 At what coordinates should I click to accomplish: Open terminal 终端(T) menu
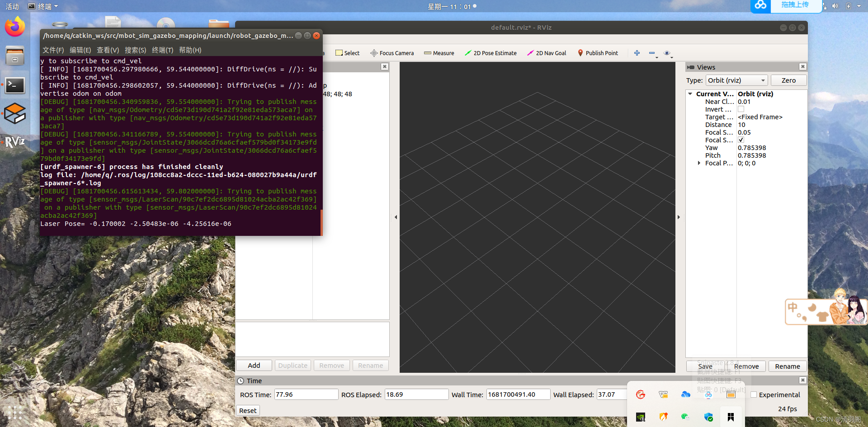click(163, 50)
